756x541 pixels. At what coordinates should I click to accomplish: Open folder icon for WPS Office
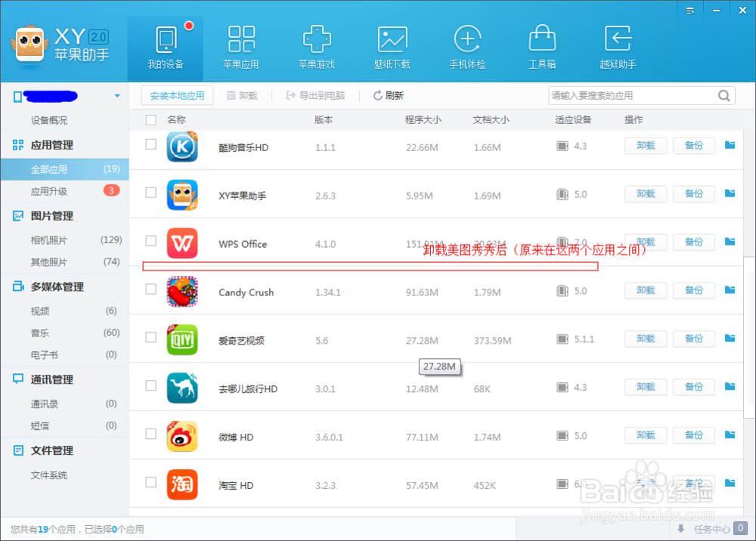[x=730, y=241]
